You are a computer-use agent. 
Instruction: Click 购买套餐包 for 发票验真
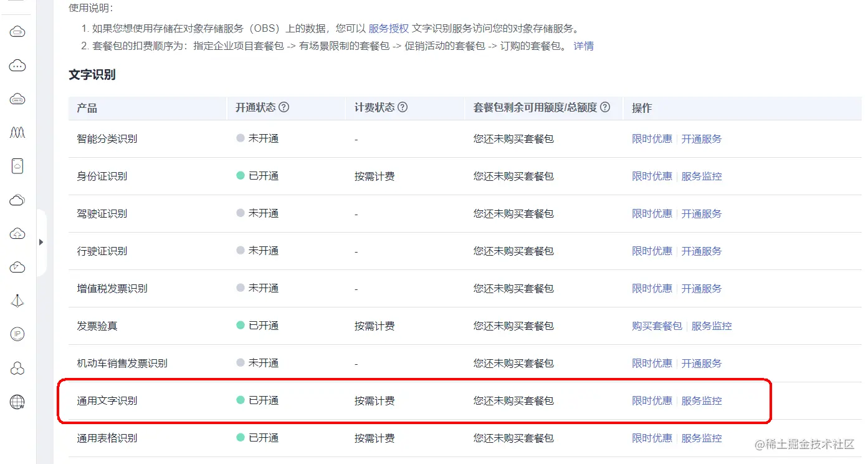point(657,326)
